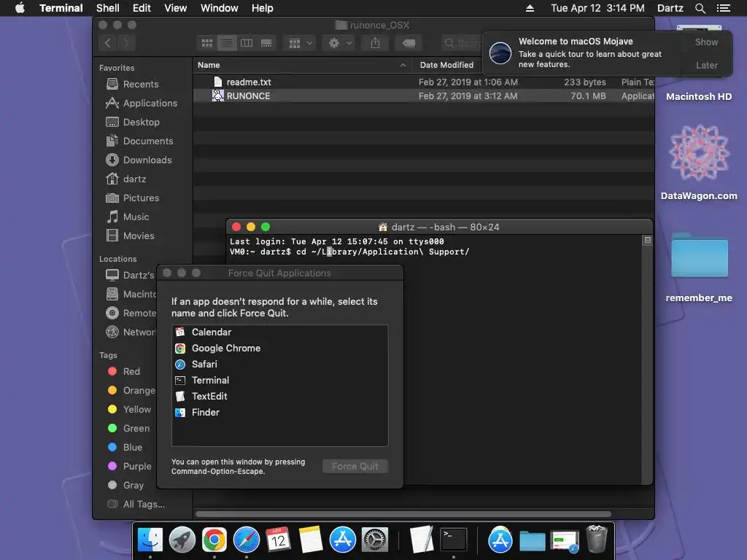Click the Spotlight search icon in menu bar
The width and height of the screenshot is (747, 560).
(x=700, y=8)
